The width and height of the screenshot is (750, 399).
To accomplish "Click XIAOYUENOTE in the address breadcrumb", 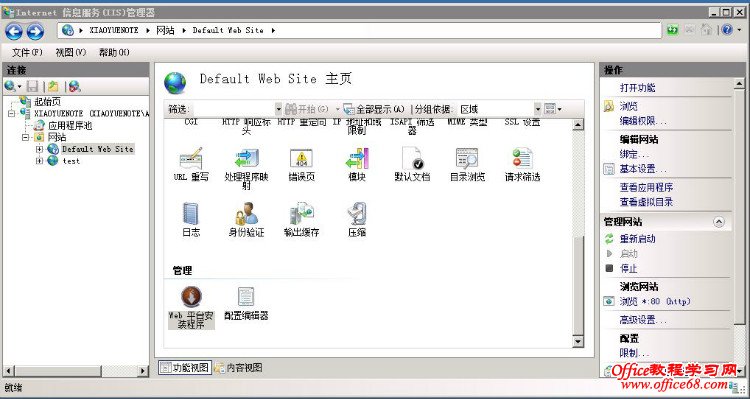I will click(114, 30).
